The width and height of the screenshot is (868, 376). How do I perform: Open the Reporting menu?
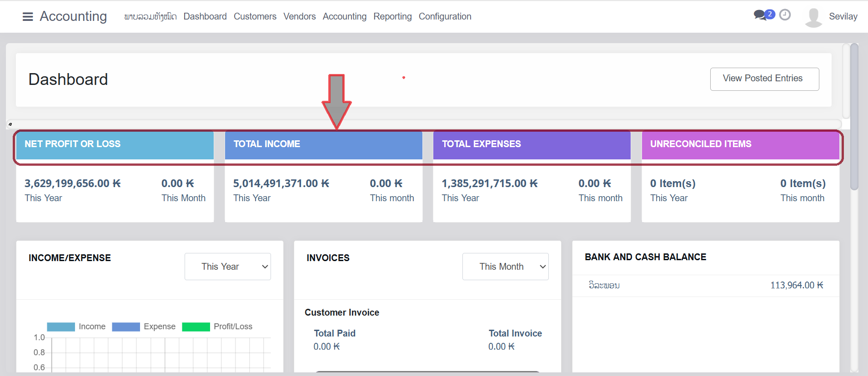click(392, 17)
